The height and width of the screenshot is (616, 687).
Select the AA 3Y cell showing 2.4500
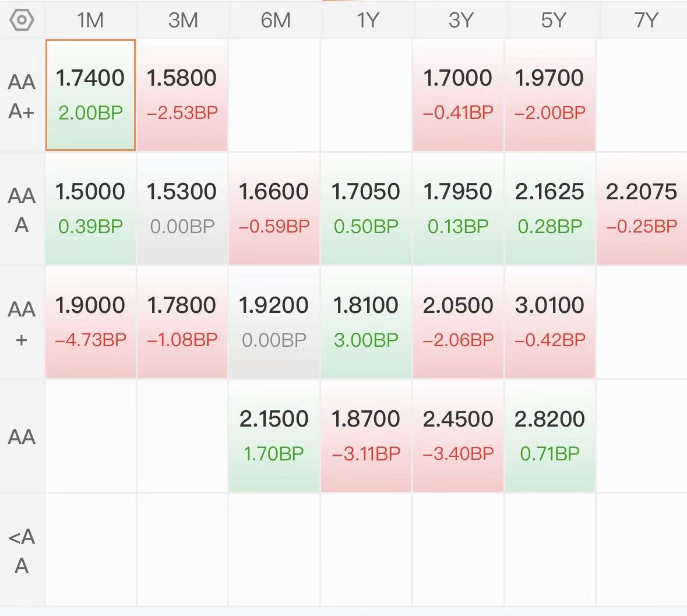click(x=459, y=437)
